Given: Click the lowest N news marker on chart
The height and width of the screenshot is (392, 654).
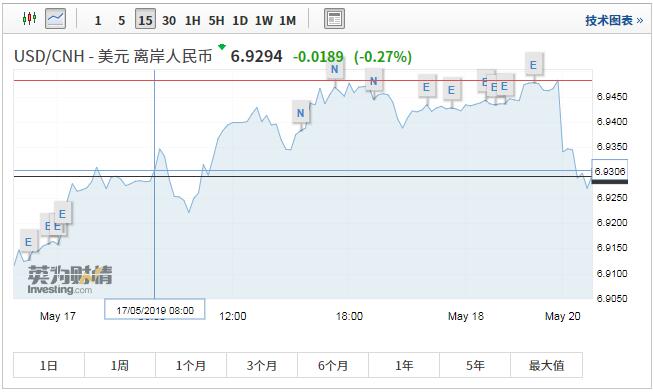Looking at the screenshot, I should point(301,113).
